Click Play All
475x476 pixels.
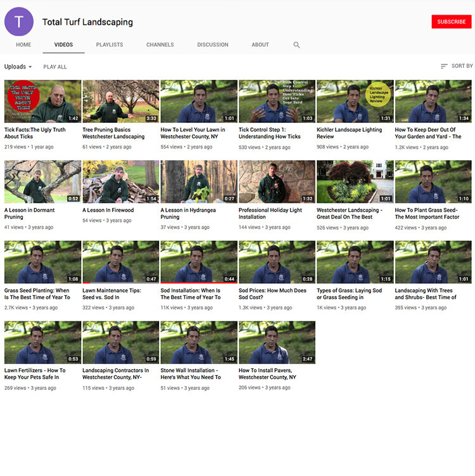[x=55, y=67]
